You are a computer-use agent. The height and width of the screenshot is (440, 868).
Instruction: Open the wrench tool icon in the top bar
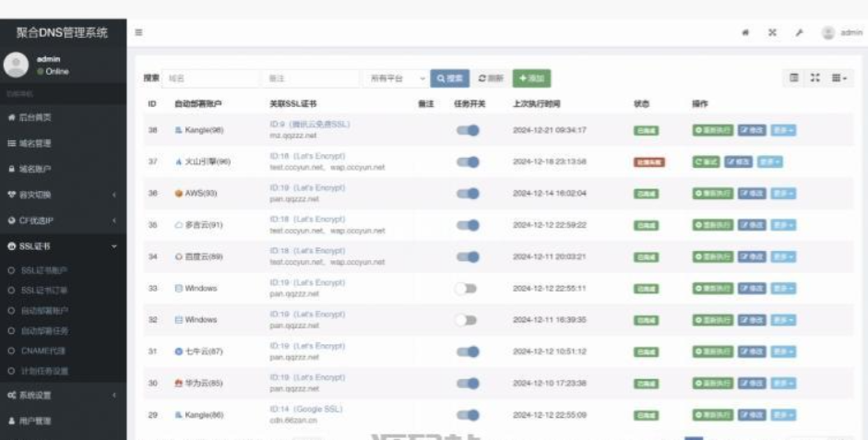[x=799, y=32]
